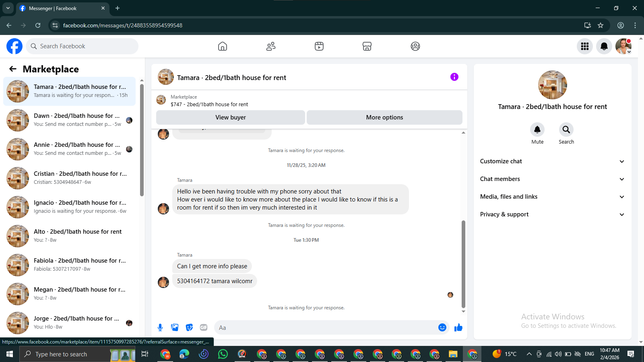Screen dimensions: 644x362
Task: Go to the Home feed icon
Action: click(x=223, y=46)
